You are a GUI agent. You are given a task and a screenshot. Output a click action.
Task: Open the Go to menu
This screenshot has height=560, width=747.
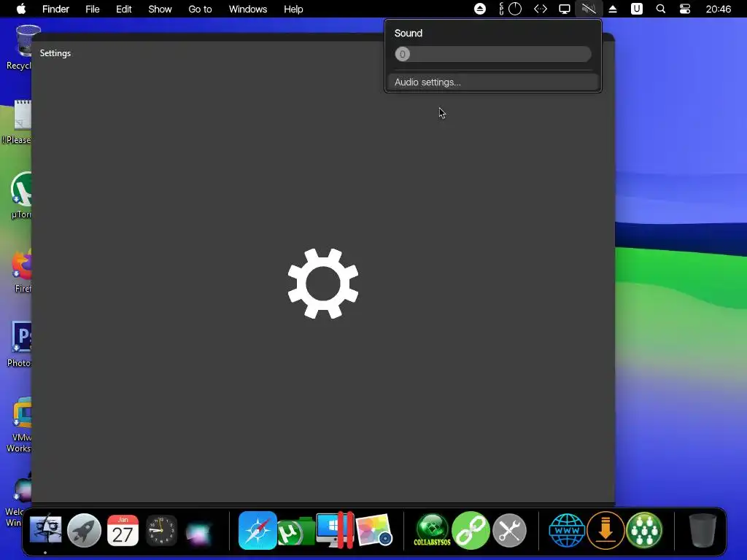(200, 9)
